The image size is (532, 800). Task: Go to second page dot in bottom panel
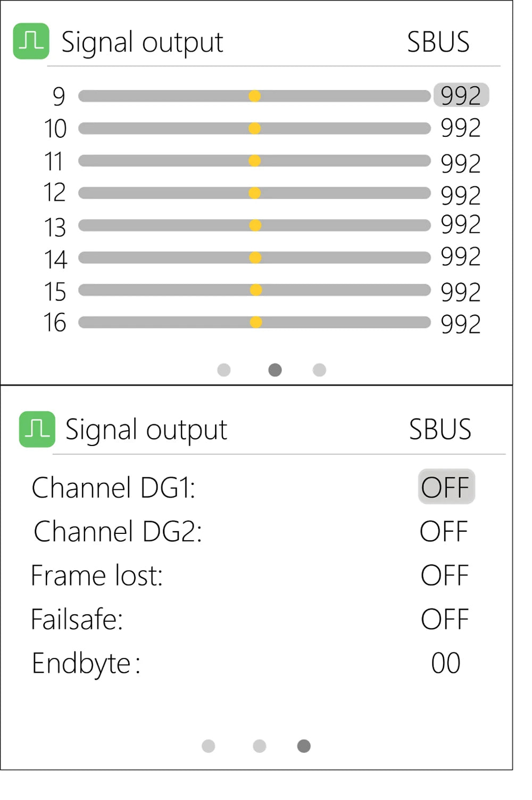(x=260, y=746)
